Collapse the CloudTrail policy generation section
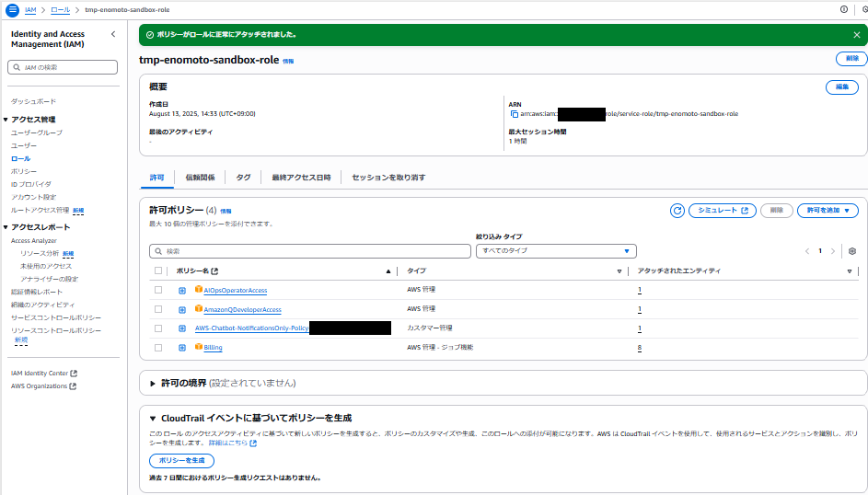Viewport: 868px width, 495px height. click(x=153, y=419)
